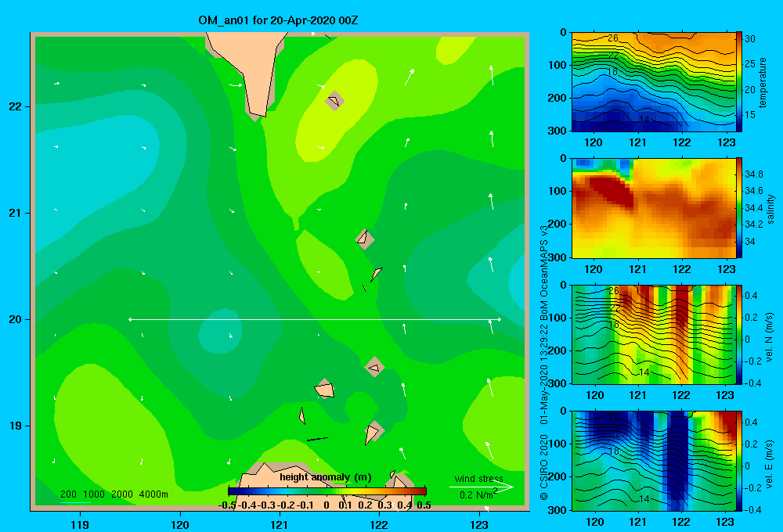783x532 pixels.
Task: Click the height anomaly (m) colorbar
Action: tap(327, 491)
